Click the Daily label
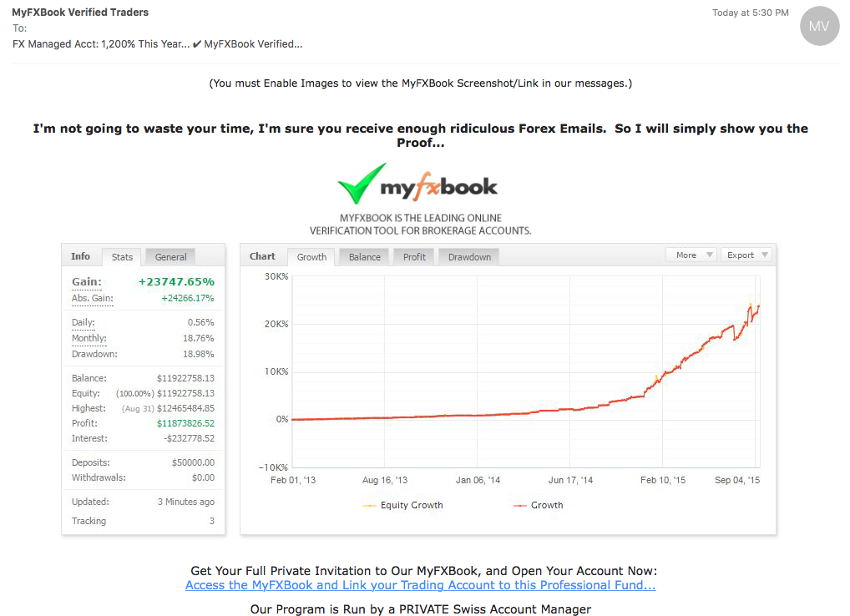The width and height of the screenshot is (850, 616). pyautogui.click(x=83, y=322)
